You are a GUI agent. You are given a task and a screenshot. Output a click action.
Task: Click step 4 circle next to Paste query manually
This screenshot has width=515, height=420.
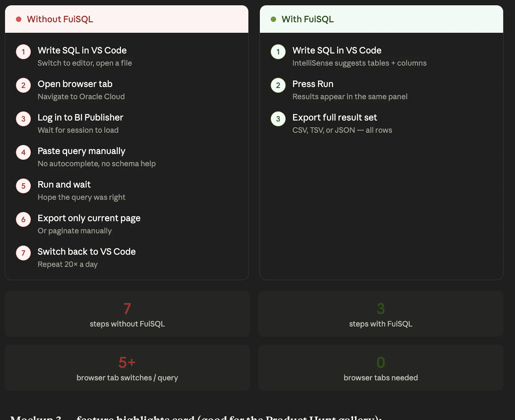pos(23,152)
